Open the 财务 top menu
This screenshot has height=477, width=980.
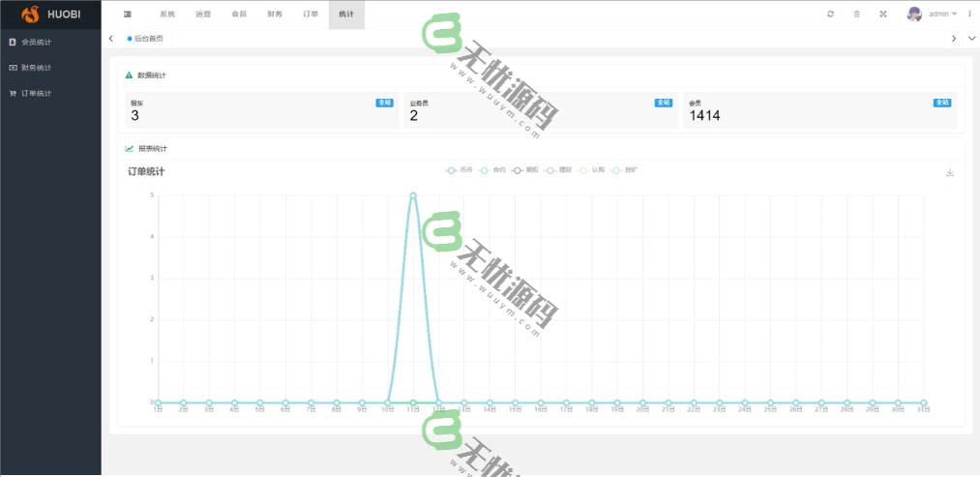pyautogui.click(x=276, y=14)
